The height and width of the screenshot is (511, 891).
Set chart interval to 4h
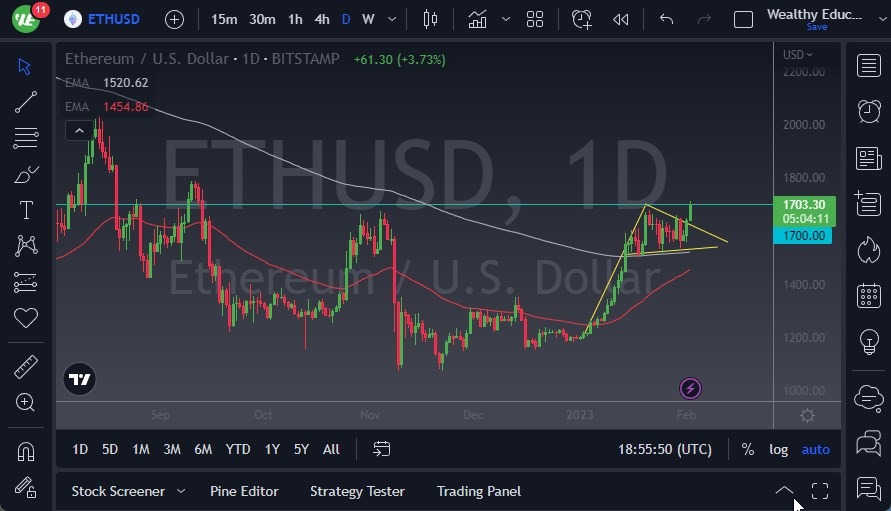point(321,19)
